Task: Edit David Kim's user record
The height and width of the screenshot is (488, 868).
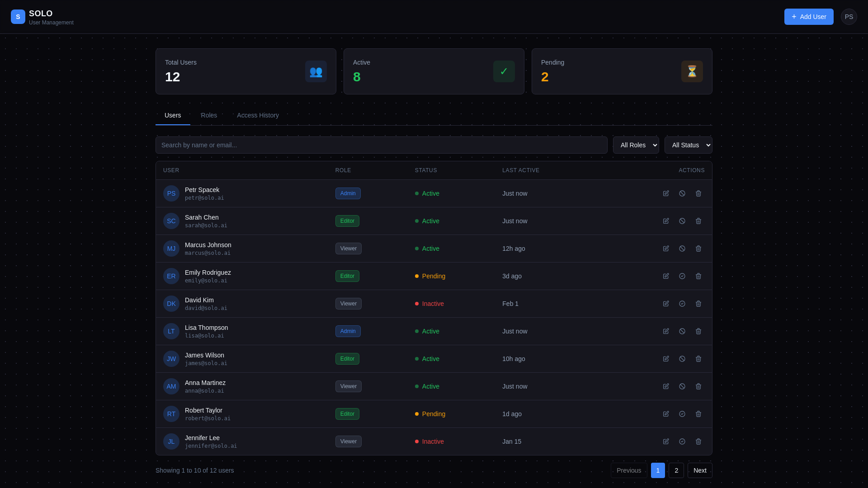Action: [666, 304]
